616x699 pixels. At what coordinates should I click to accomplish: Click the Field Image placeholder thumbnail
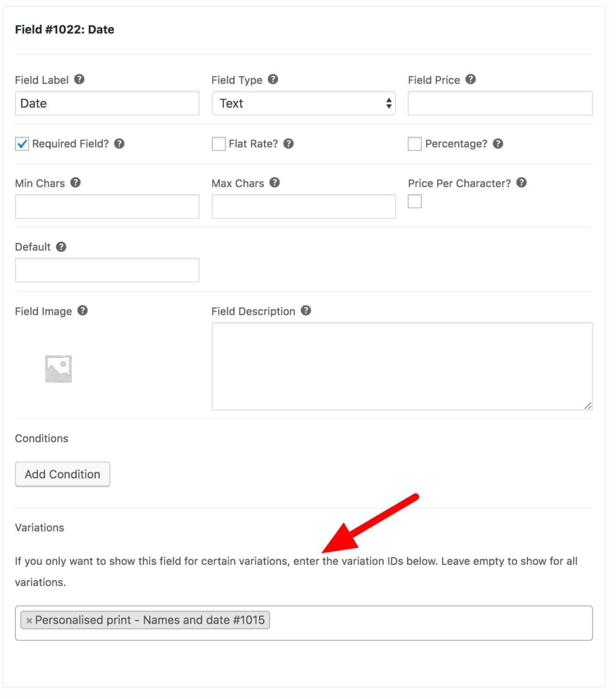59,369
